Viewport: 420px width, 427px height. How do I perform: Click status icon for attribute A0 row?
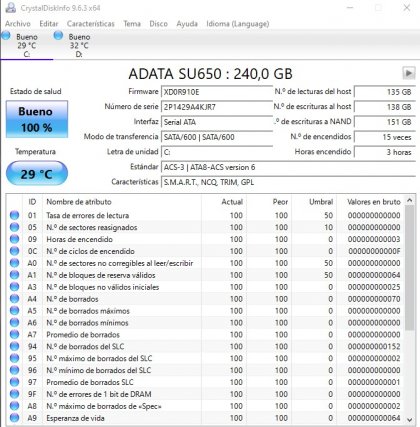pos(14,263)
